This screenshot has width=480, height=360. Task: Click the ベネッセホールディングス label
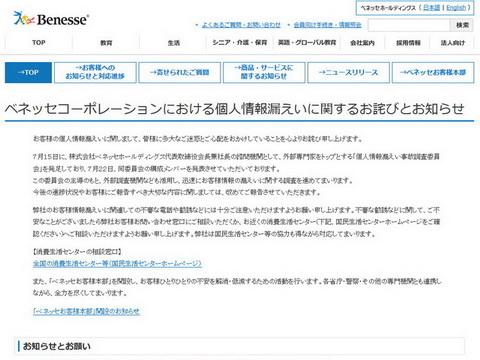pos(388,8)
